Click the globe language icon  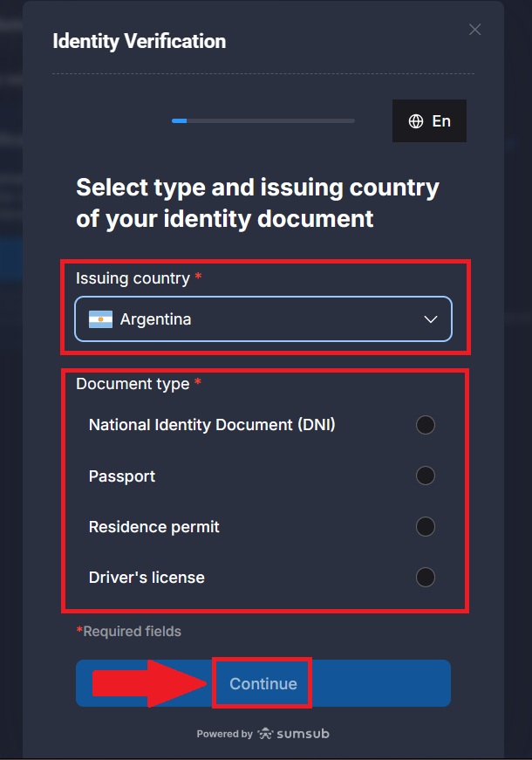pyautogui.click(x=416, y=120)
